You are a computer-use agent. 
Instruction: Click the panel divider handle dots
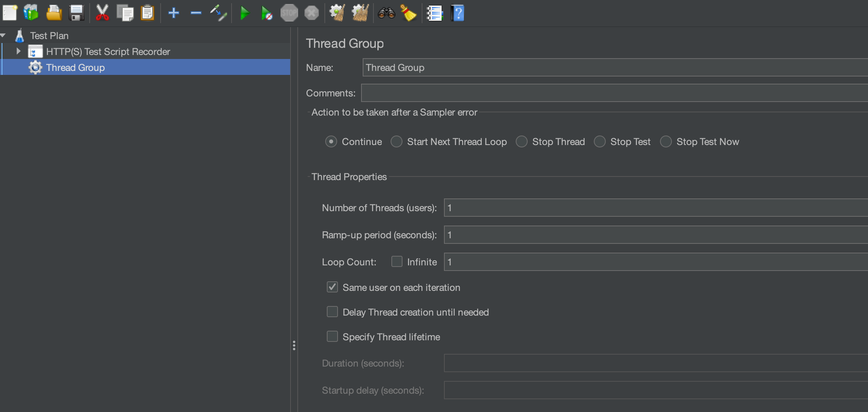click(294, 345)
